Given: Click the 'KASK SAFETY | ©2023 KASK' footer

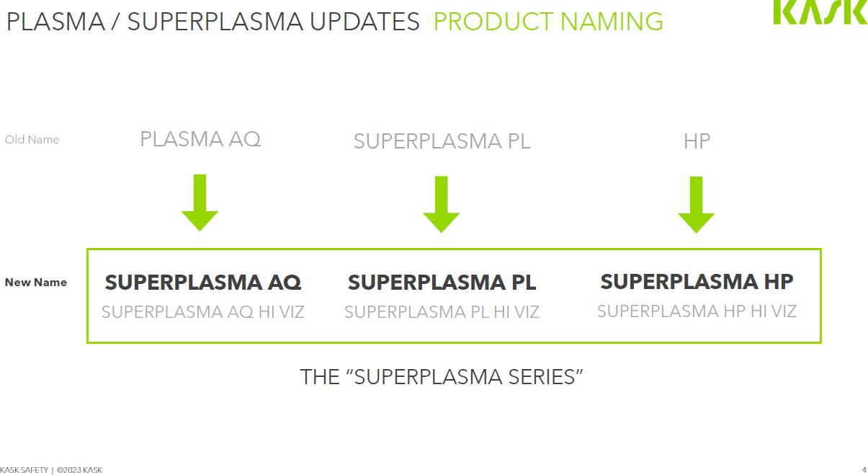Looking at the screenshot, I should click(51, 470).
